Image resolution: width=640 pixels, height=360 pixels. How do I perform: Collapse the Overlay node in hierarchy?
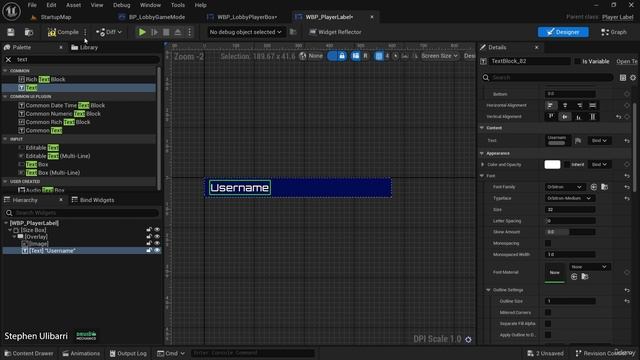pos(14,237)
